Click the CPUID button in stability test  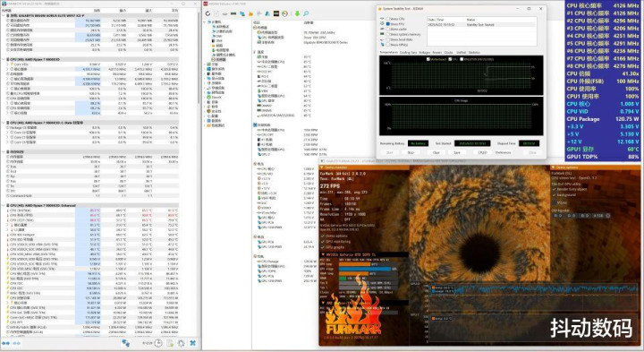point(482,152)
